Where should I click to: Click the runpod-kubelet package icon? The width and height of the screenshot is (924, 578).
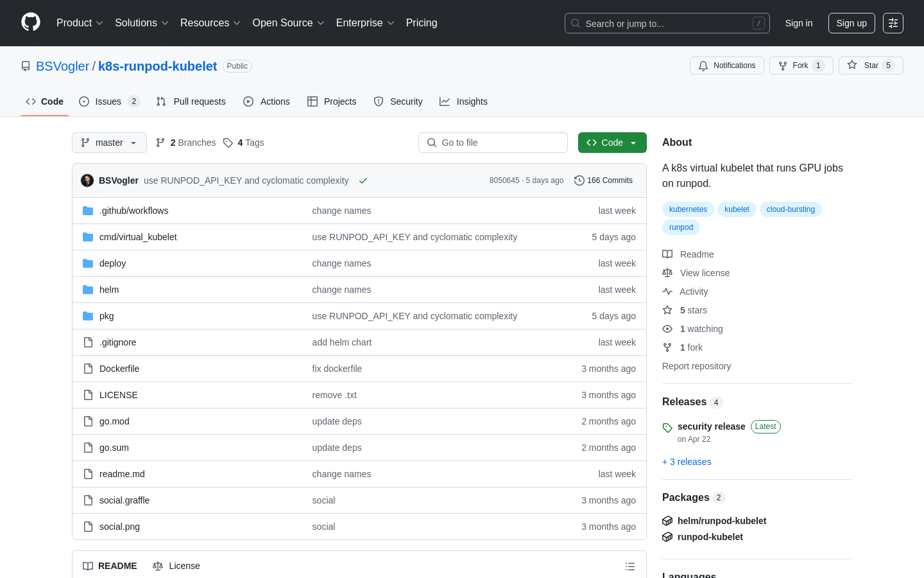pyautogui.click(x=667, y=537)
